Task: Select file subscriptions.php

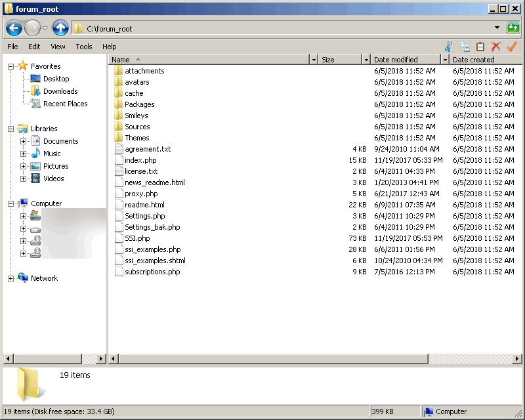Action: click(x=152, y=272)
